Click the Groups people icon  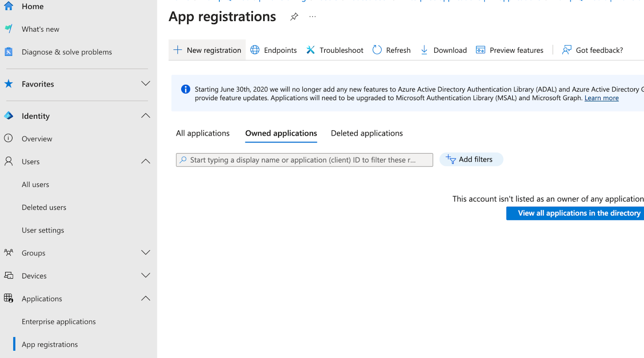pyautogui.click(x=8, y=253)
